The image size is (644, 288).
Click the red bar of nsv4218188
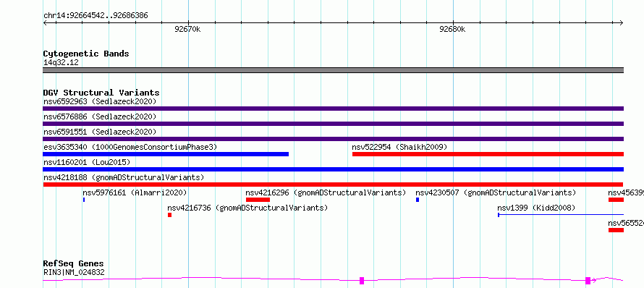click(x=333, y=185)
